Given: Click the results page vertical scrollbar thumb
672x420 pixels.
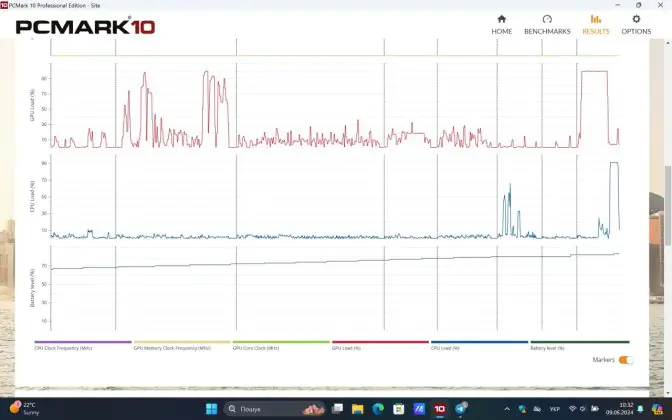Looking at the screenshot, I should [668, 206].
